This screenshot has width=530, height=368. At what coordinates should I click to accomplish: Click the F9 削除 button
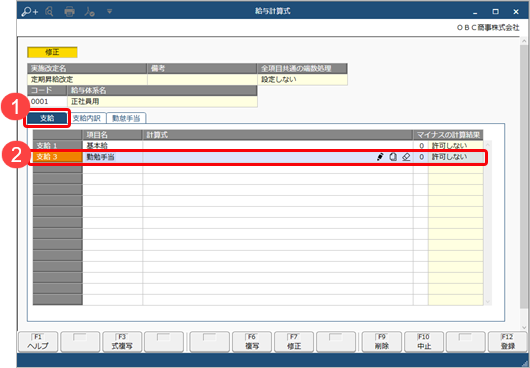[x=382, y=342]
